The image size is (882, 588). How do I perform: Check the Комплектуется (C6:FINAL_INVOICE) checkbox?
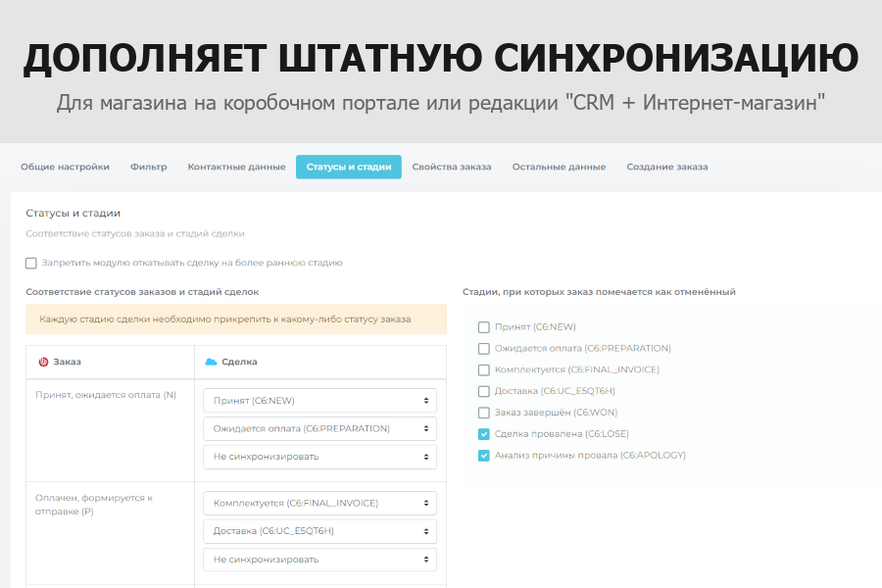click(x=483, y=369)
